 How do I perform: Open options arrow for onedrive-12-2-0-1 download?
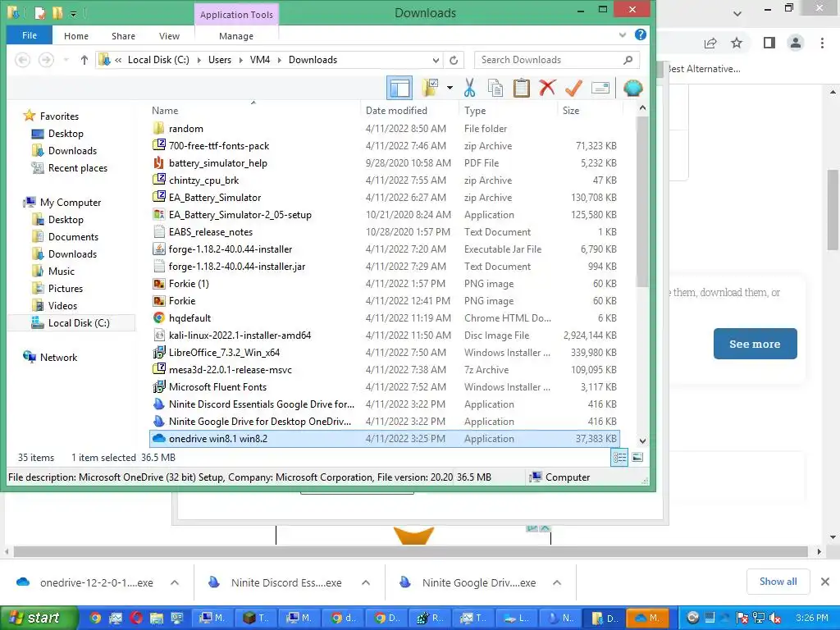pos(174,582)
